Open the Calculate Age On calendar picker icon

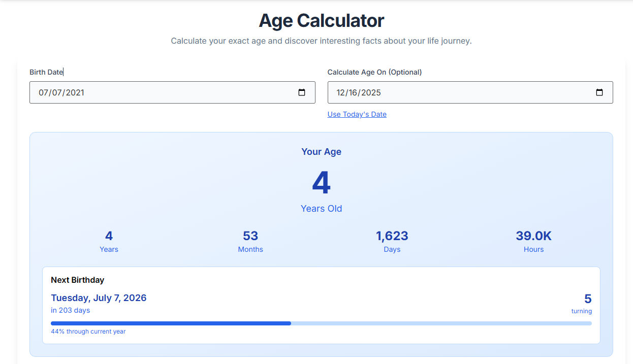599,92
